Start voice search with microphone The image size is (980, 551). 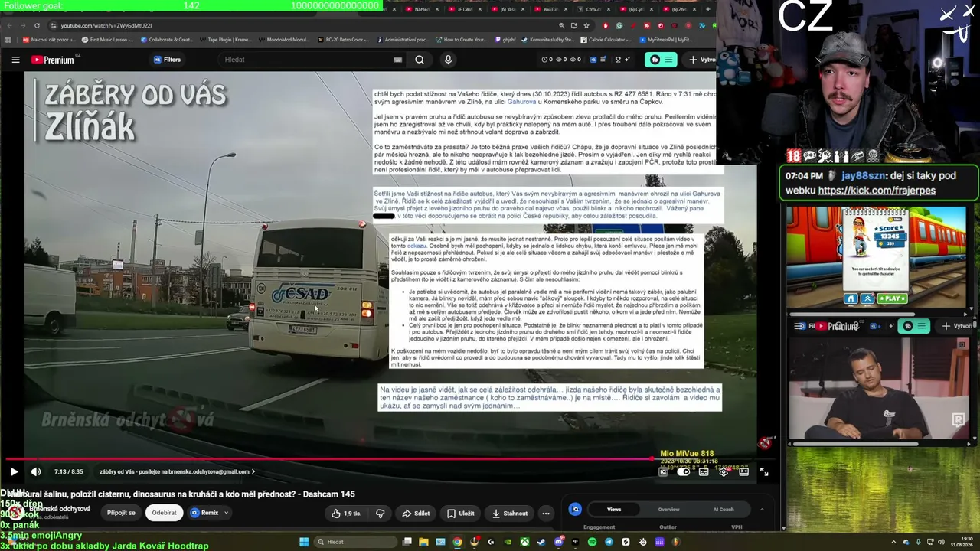coord(448,60)
